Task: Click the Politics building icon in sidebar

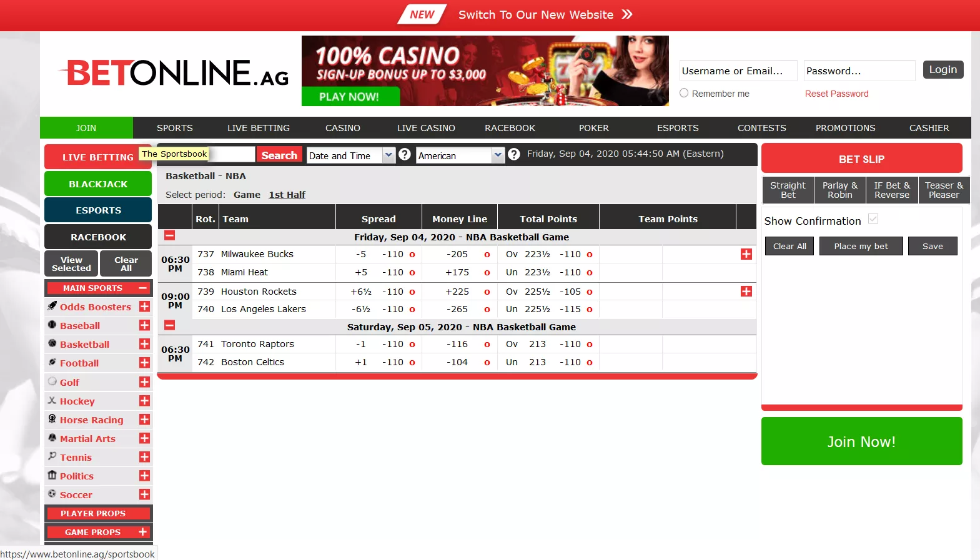Action: 52,475
